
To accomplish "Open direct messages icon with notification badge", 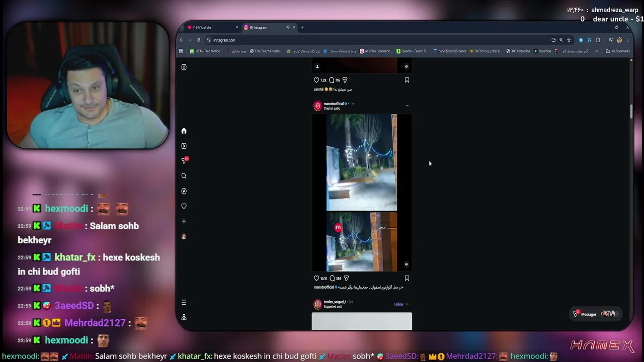I will click(184, 160).
